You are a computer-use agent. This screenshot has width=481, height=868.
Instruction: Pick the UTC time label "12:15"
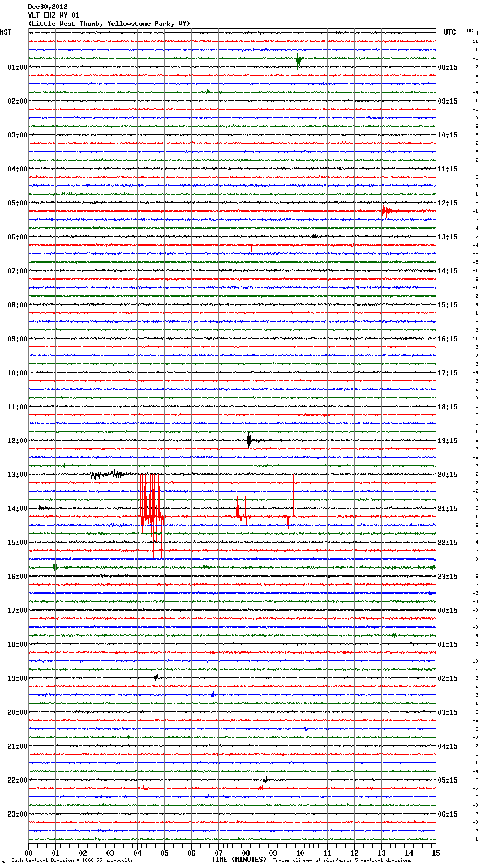tap(448, 203)
